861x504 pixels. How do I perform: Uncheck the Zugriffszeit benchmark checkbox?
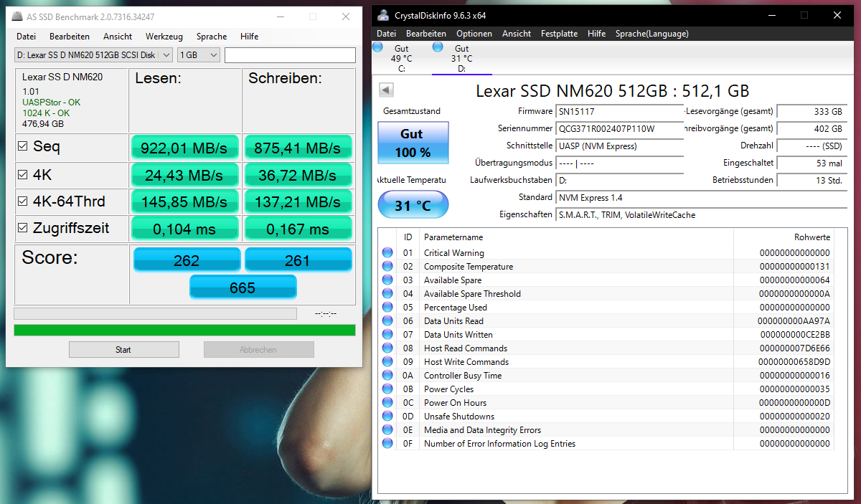click(x=22, y=229)
